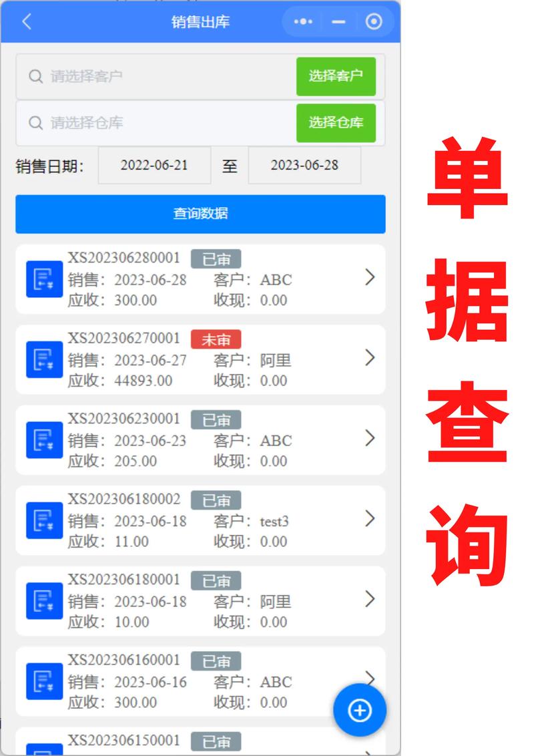
Task: Open the start date 2022-06-21 picker
Action: click(154, 166)
